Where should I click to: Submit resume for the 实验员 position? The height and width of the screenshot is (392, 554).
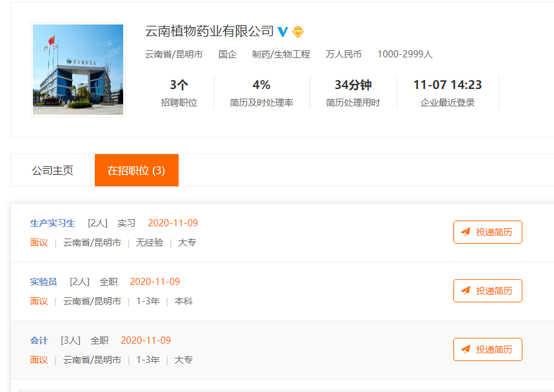[488, 291]
